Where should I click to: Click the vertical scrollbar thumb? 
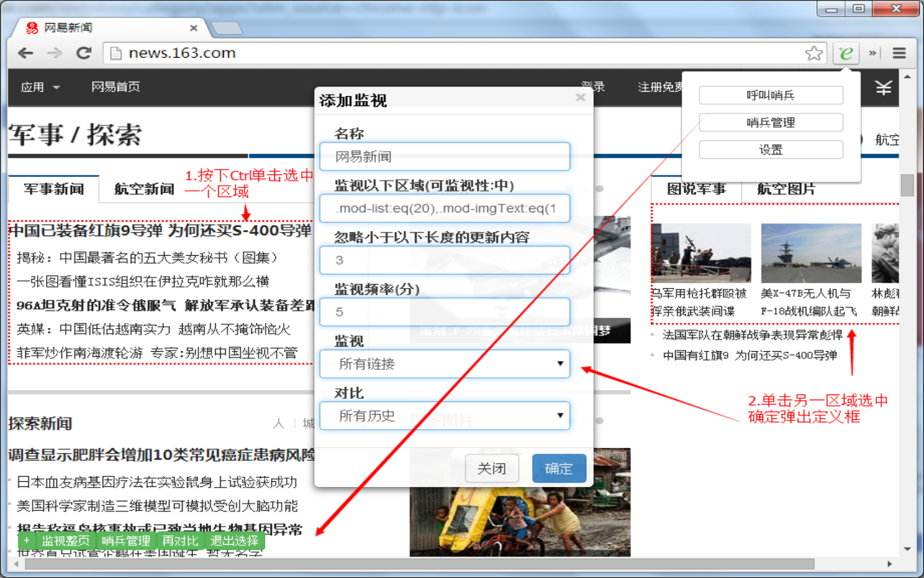pyautogui.click(x=907, y=185)
